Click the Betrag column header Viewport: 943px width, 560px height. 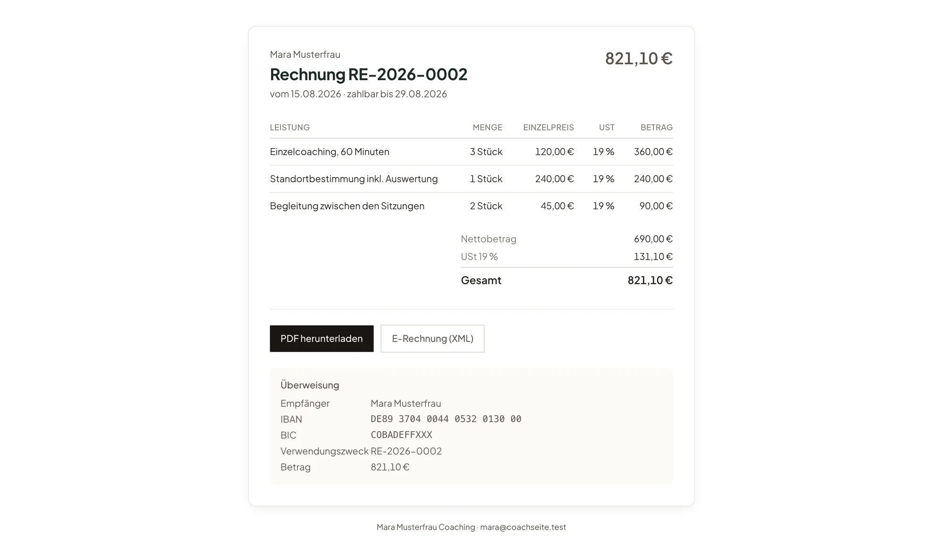656,127
